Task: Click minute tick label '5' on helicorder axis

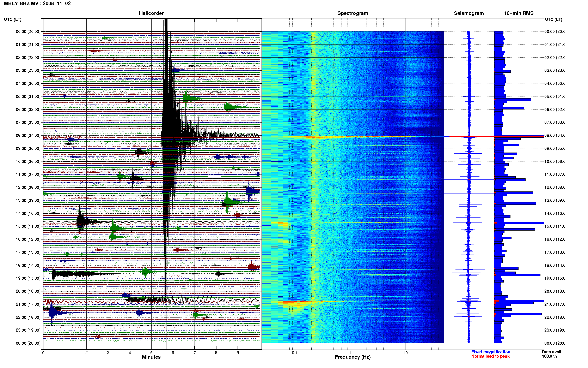Action: [151, 353]
